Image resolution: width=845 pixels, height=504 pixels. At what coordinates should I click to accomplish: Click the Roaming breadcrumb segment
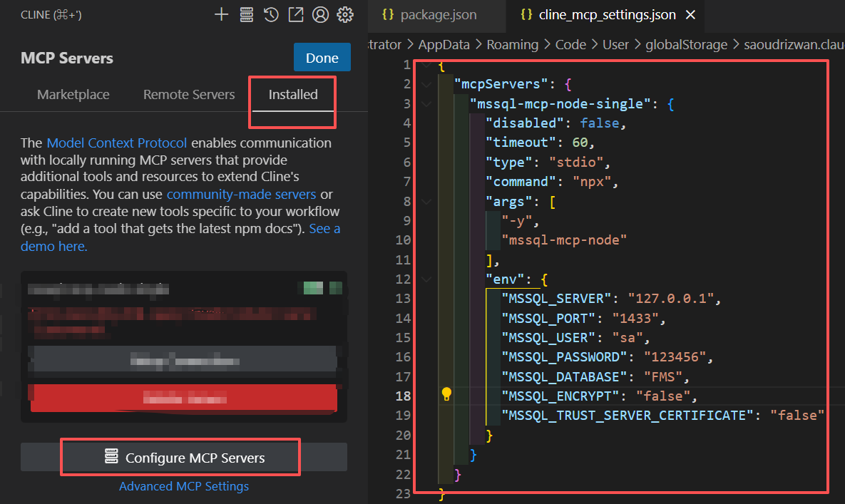(513, 45)
